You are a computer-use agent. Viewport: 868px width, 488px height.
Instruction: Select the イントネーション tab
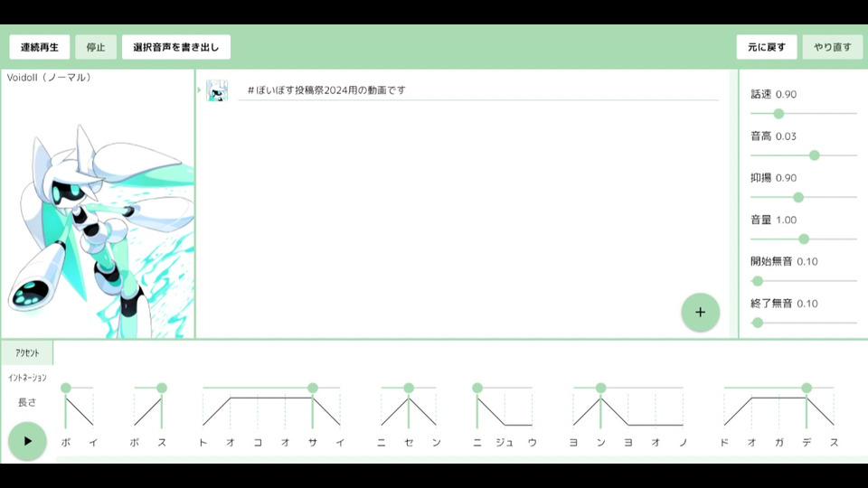click(x=27, y=378)
